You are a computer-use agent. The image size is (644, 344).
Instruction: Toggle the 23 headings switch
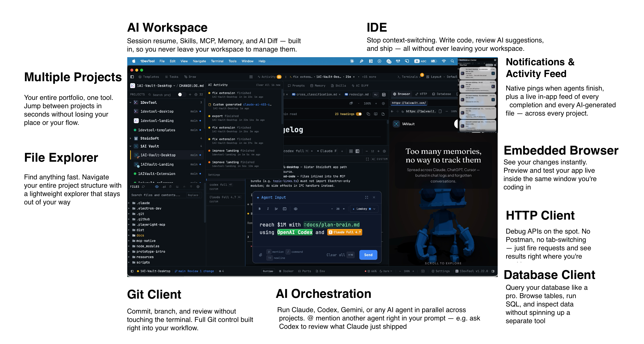tap(359, 114)
